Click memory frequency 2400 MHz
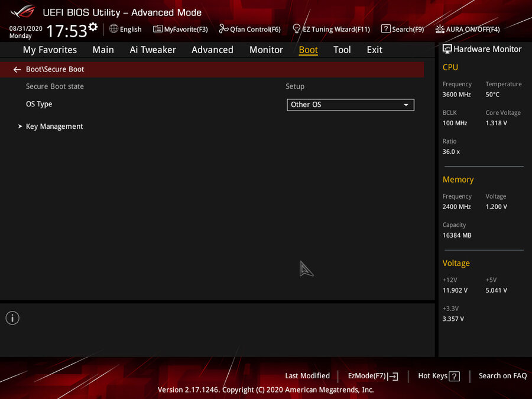Image resolution: width=532 pixels, height=399 pixels. tap(456, 207)
